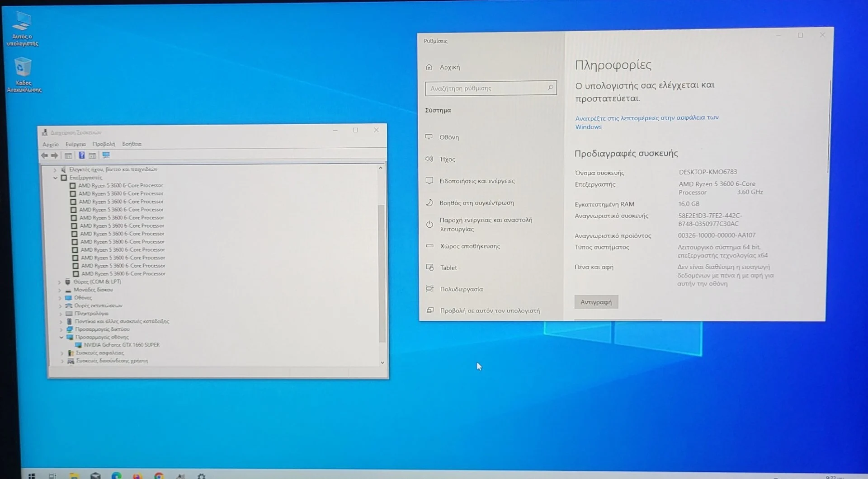Click device name DESKTOP-KMO6783 text
The height and width of the screenshot is (479, 868).
click(x=708, y=172)
